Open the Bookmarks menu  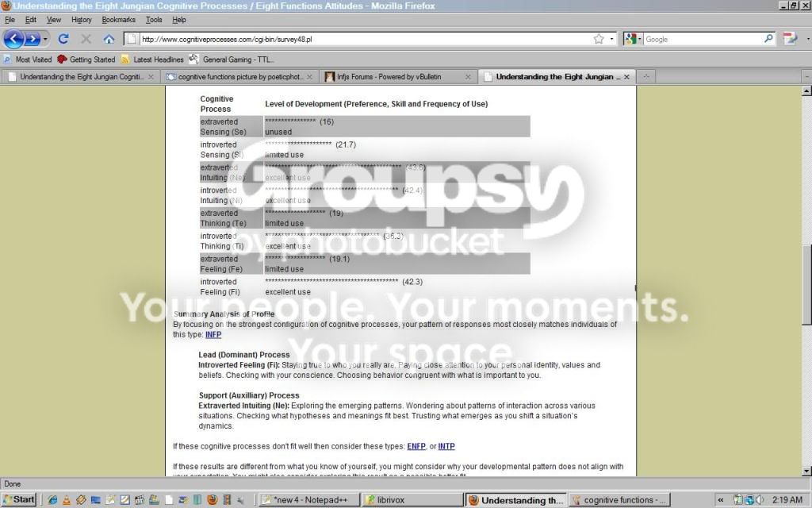click(x=119, y=20)
